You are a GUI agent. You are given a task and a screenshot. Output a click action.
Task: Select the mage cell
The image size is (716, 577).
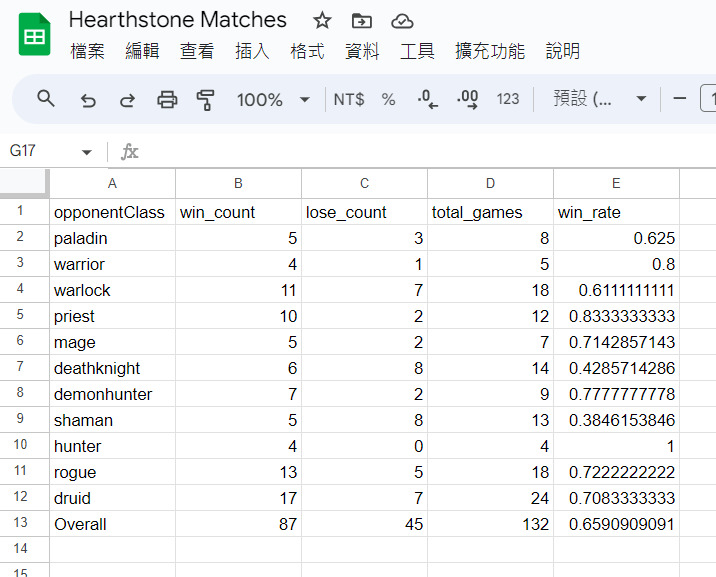112,342
